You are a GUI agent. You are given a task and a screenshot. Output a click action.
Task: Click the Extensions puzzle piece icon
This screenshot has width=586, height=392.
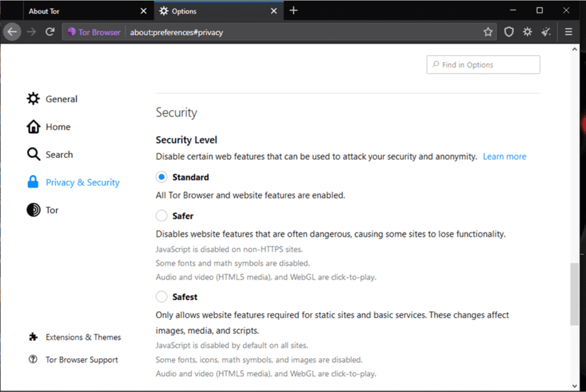coord(33,337)
